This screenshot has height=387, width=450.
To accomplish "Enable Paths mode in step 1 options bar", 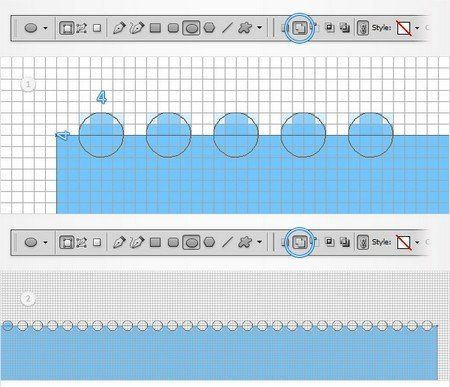I will (82, 28).
